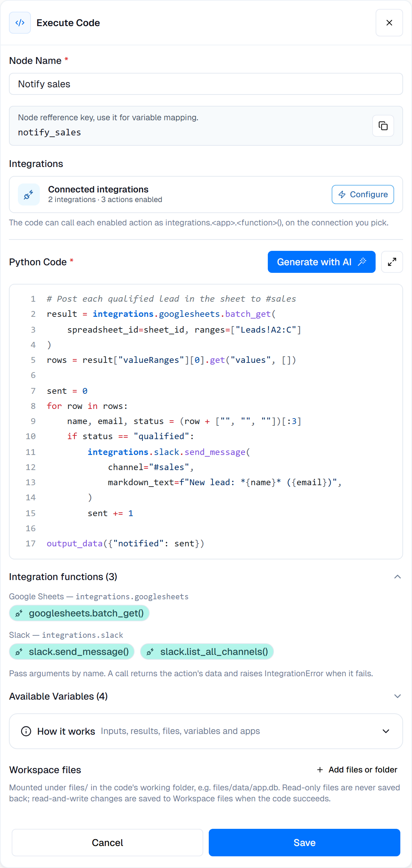Click the markdown_text code line

pos(225,482)
